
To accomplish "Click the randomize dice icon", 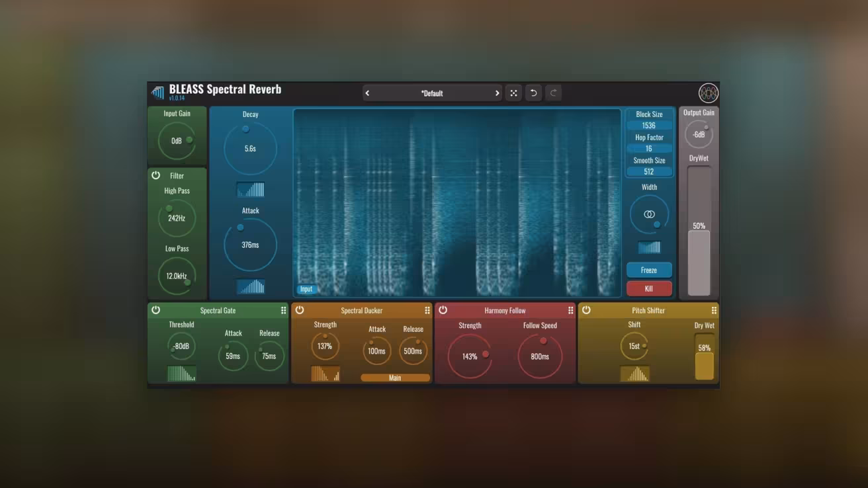I will 513,93.
